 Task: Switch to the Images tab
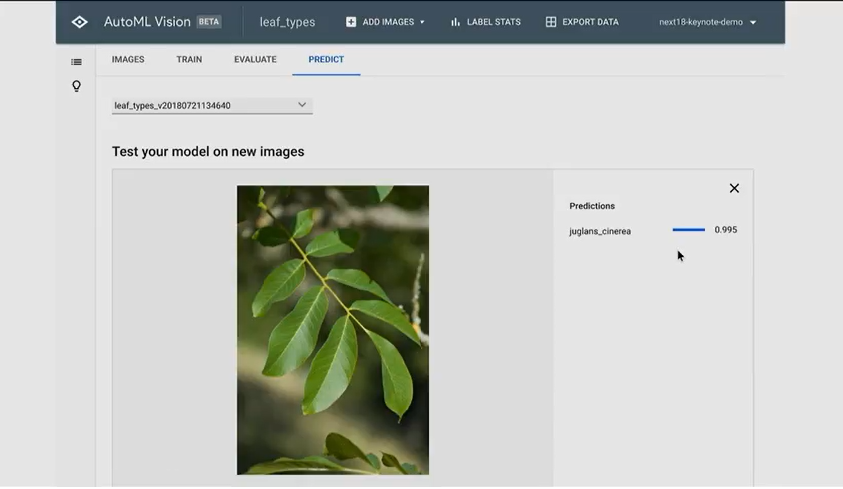128,60
